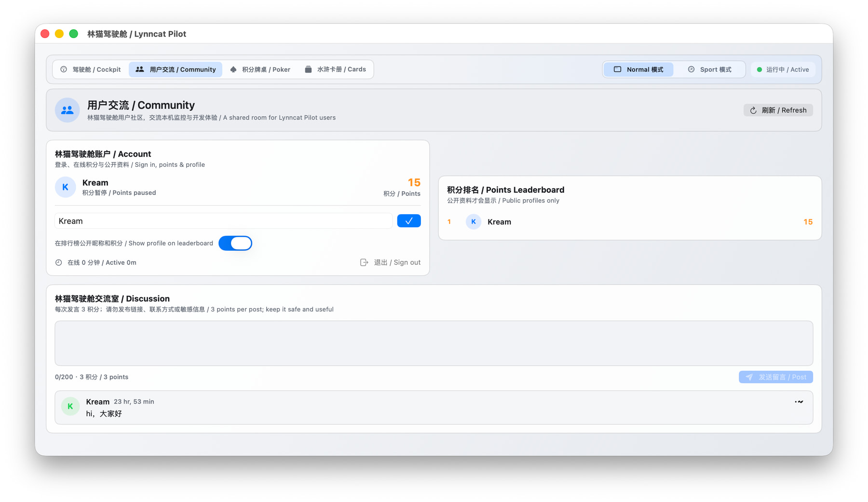The width and height of the screenshot is (868, 502).
Task: Switch to the Poker tab
Action: click(x=260, y=69)
